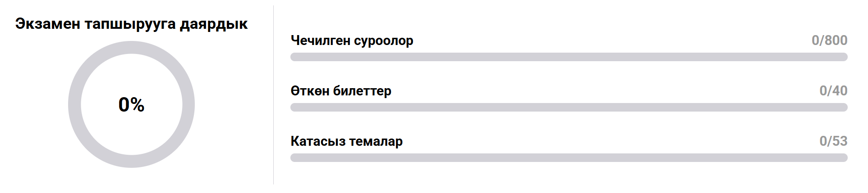This screenshot has height=193, width=868.
Task: Click the word "Катасыз" in the third label
Action: 317,141
